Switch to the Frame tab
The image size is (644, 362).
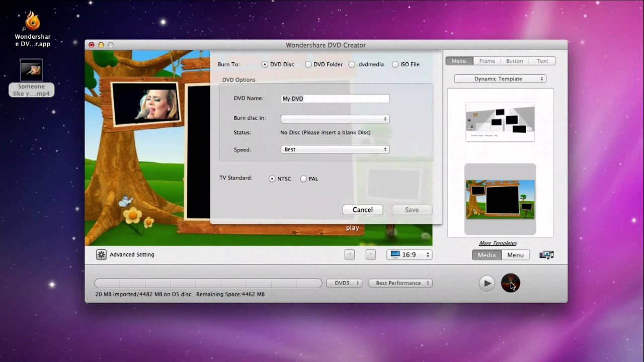[487, 61]
